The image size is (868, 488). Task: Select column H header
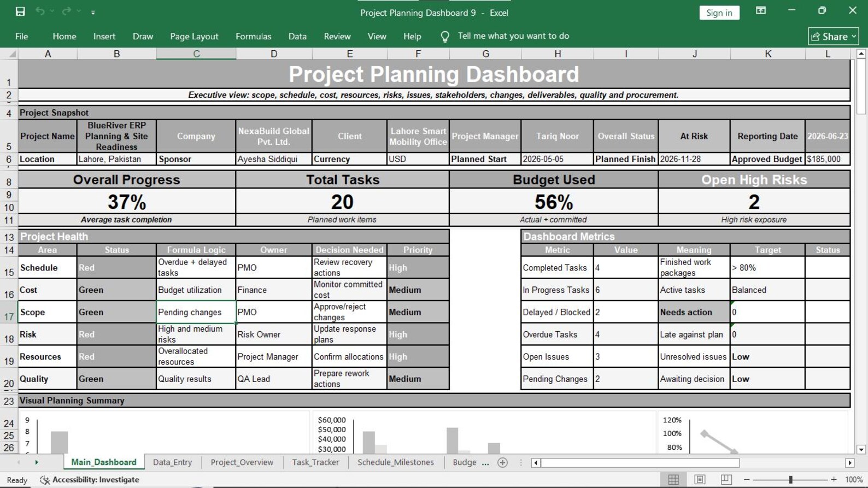(558, 54)
